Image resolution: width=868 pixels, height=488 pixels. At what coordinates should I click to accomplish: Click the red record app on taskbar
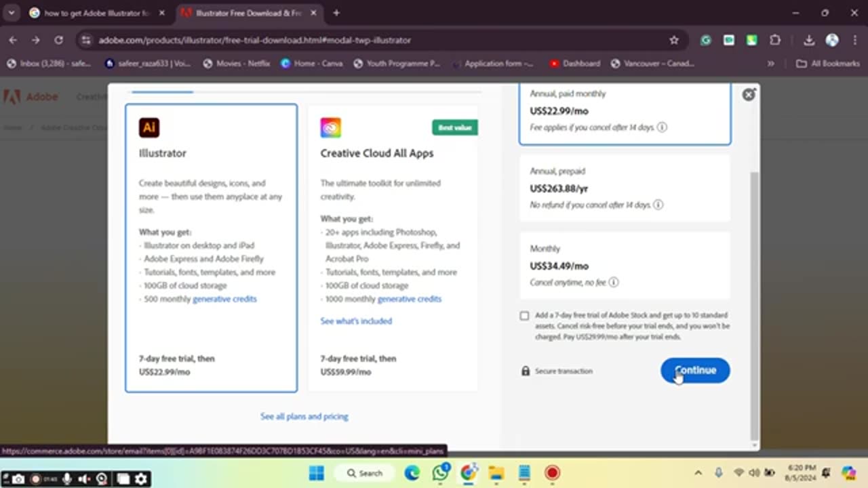(x=553, y=472)
